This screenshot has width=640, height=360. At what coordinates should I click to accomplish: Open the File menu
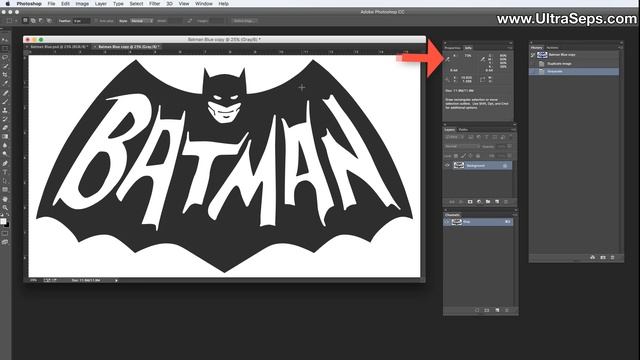[51, 3]
